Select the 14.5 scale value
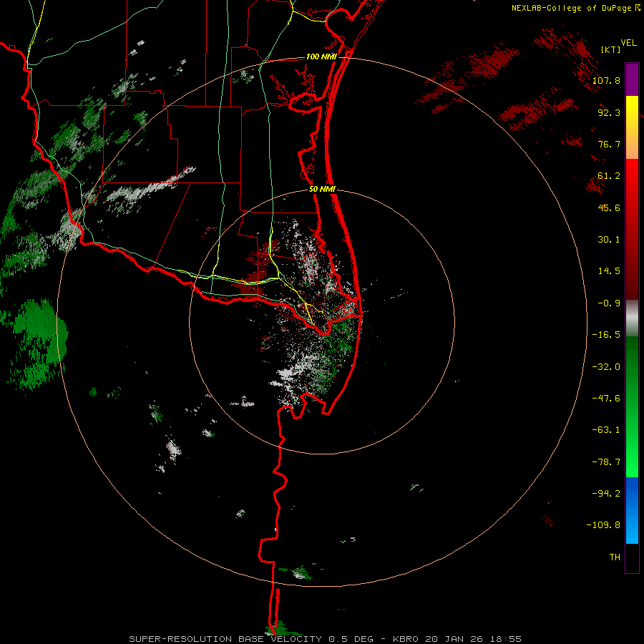Viewport: 644px width, 644px height. [x=609, y=271]
